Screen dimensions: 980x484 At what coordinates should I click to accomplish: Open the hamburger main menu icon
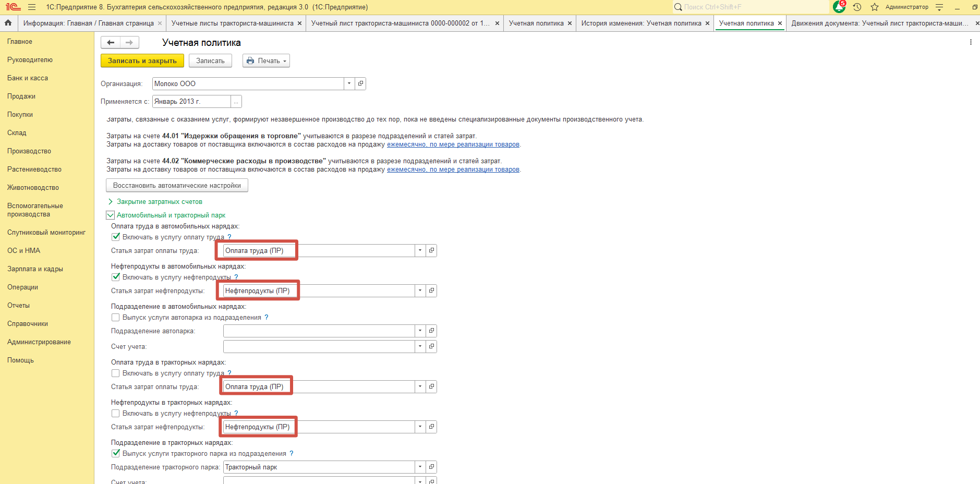coord(32,7)
